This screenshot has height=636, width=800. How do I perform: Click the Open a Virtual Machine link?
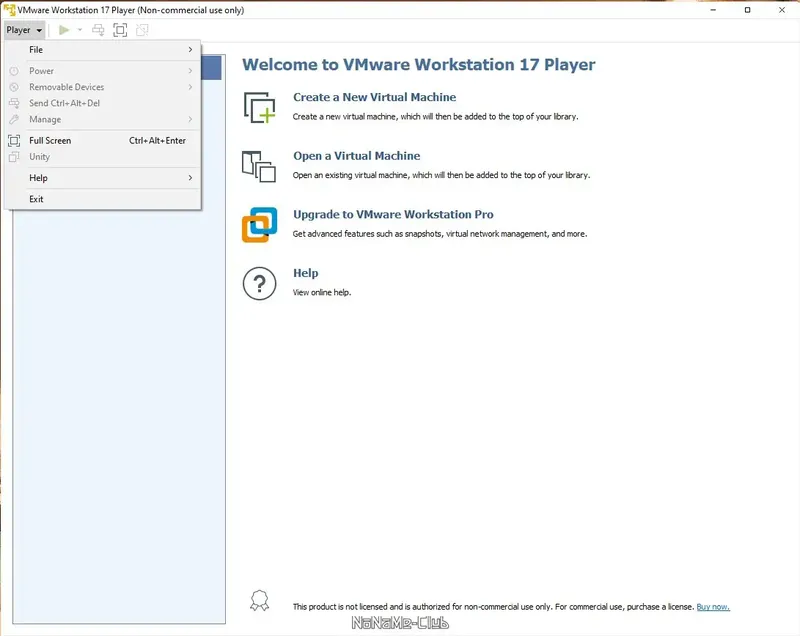point(357,156)
